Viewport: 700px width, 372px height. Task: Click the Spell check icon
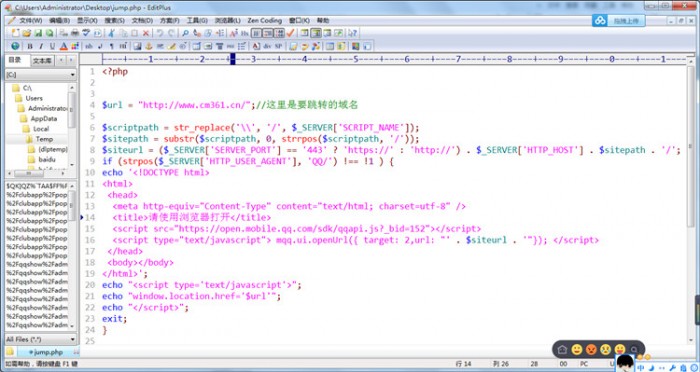(86, 33)
